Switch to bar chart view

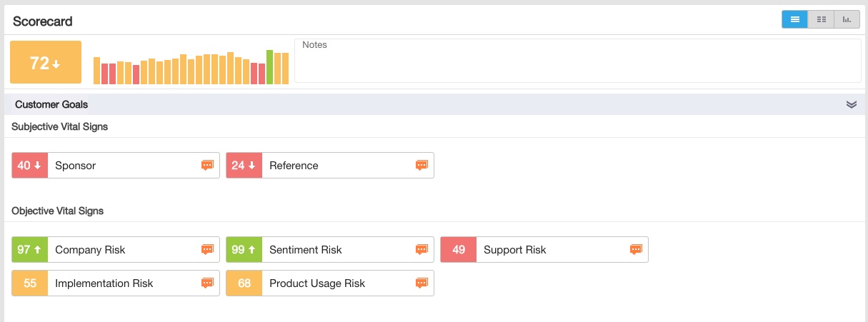coord(847,19)
